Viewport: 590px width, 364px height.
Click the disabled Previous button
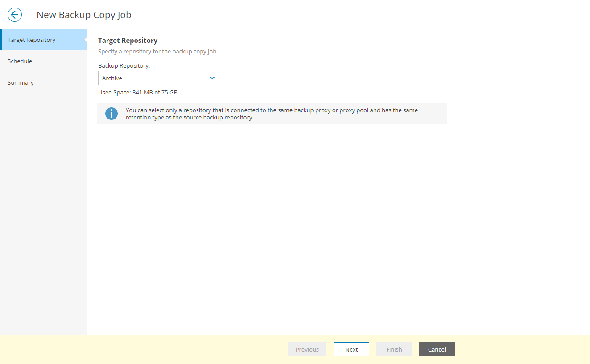[x=307, y=349]
